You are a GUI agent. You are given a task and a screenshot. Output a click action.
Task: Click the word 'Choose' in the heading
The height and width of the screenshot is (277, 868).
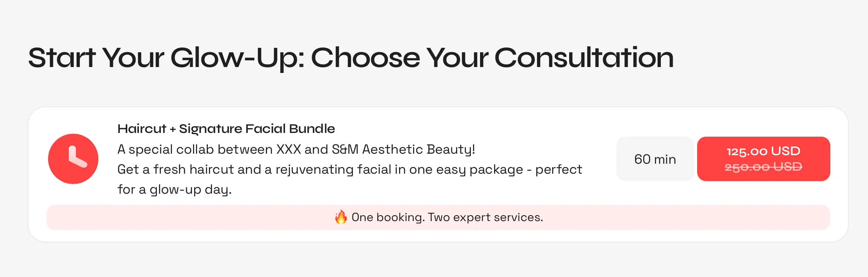click(x=365, y=58)
